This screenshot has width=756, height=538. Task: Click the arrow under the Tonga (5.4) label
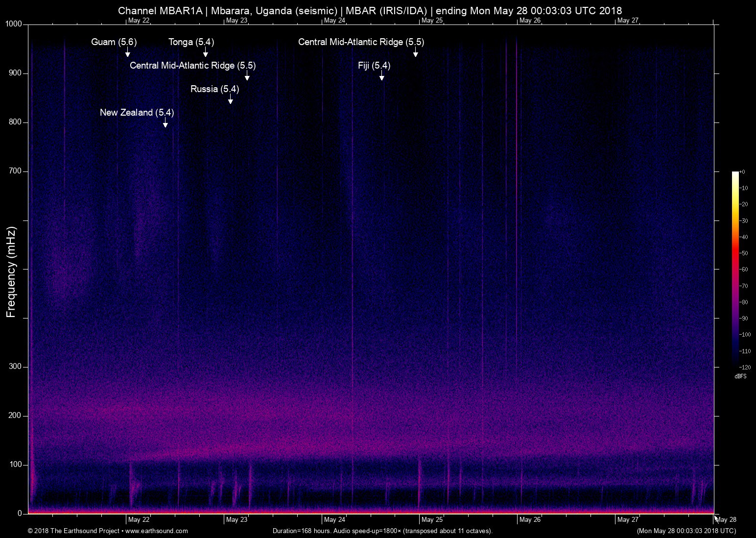pos(206,52)
